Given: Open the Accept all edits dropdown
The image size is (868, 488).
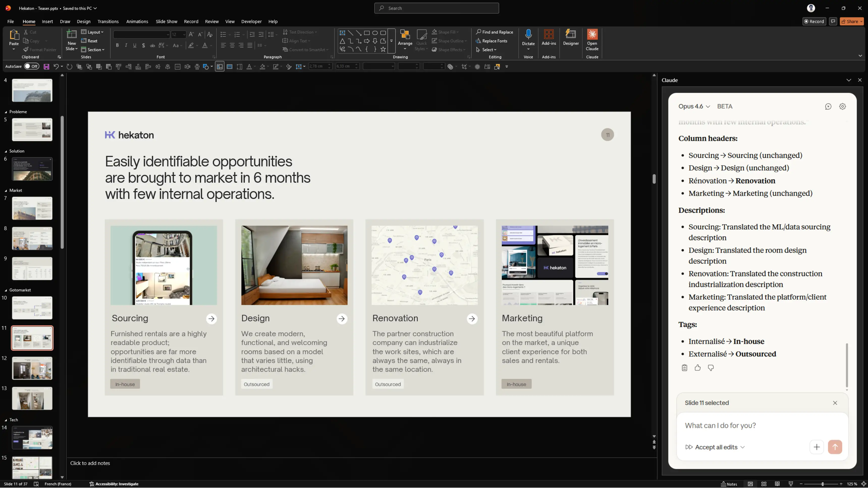Looking at the screenshot, I should click(x=742, y=447).
